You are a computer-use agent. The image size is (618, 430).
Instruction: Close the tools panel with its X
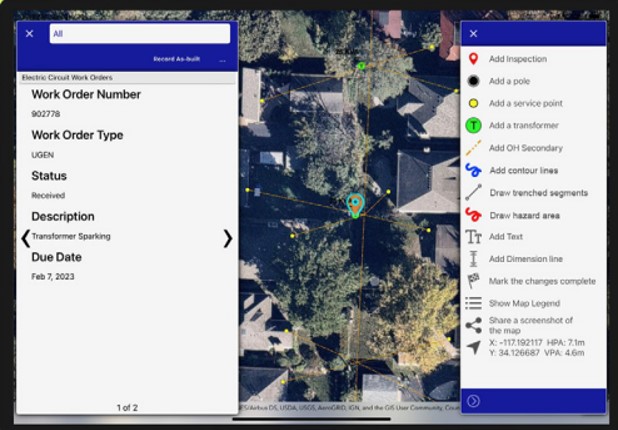(x=473, y=34)
